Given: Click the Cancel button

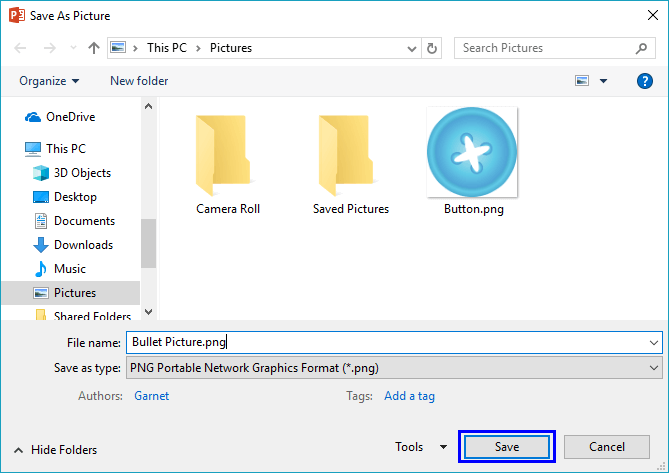Looking at the screenshot, I should coord(607,447).
